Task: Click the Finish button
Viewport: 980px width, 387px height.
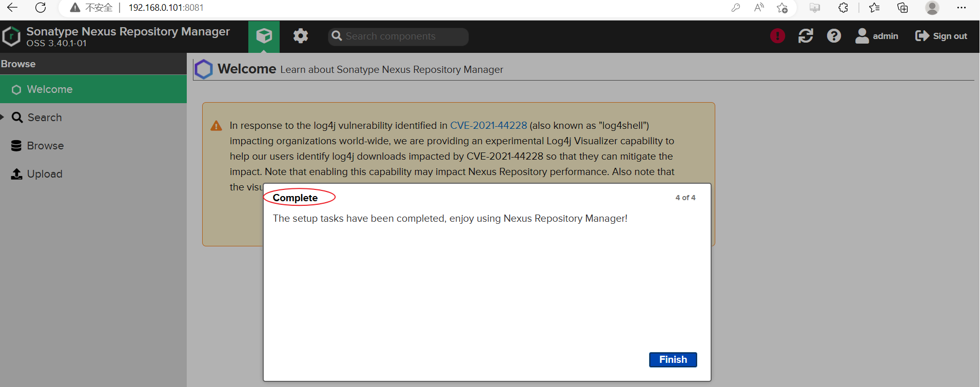Action: (673, 360)
